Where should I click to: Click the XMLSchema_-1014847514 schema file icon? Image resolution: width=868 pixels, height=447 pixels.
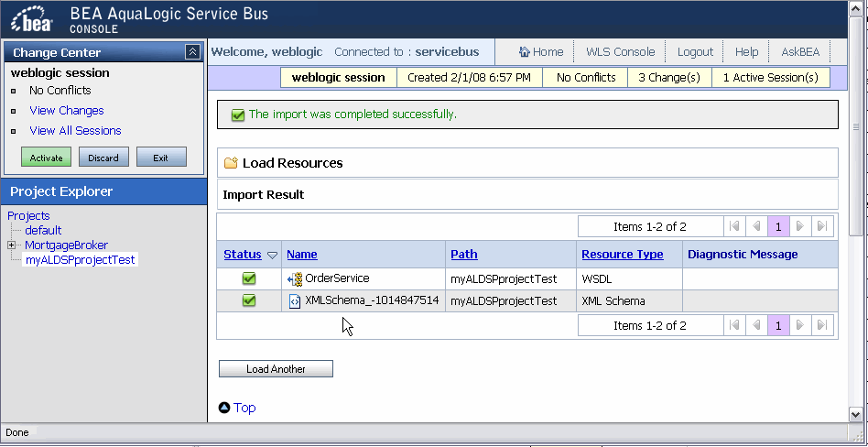click(295, 301)
